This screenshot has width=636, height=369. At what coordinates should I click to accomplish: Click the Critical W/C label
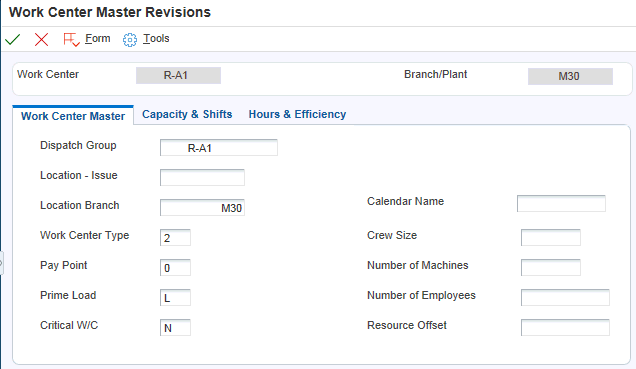(69, 325)
